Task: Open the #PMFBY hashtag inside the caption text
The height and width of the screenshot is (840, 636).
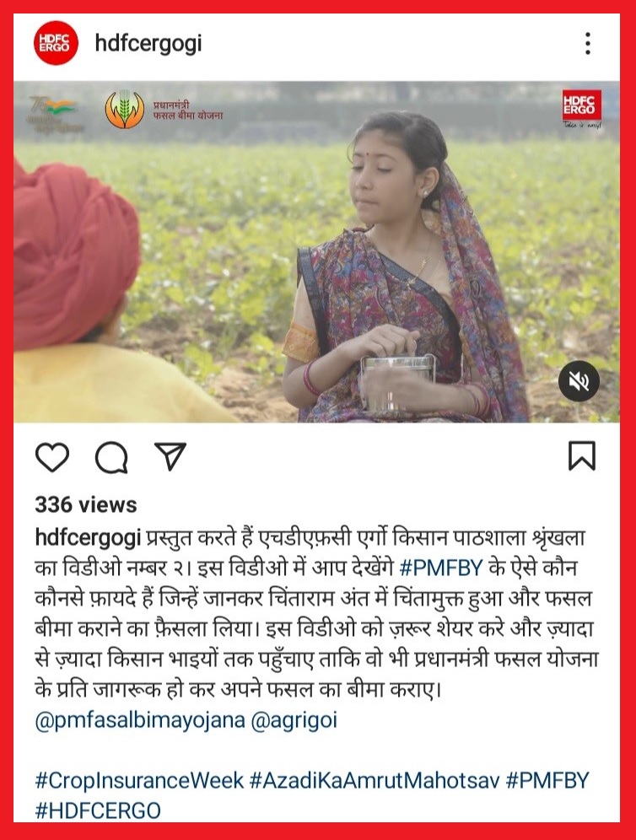Action: pos(441,568)
